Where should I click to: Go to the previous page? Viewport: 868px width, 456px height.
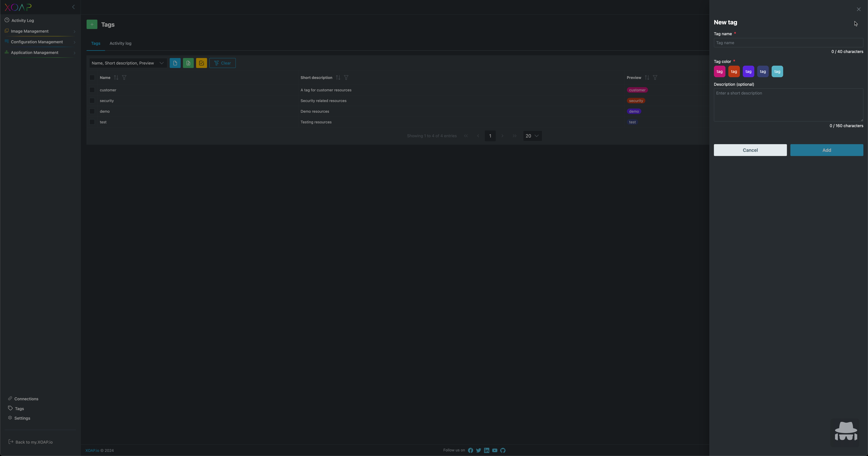478,136
